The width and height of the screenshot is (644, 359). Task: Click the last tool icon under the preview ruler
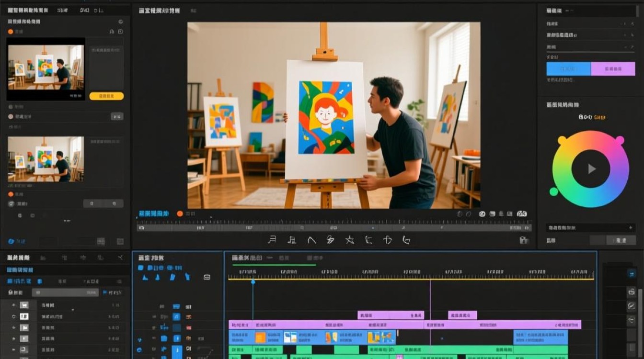[x=406, y=240]
